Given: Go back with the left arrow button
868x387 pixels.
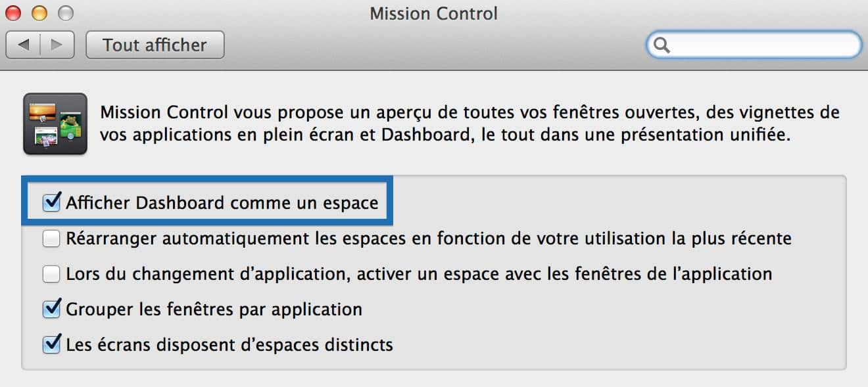Looking at the screenshot, I should click(x=24, y=45).
